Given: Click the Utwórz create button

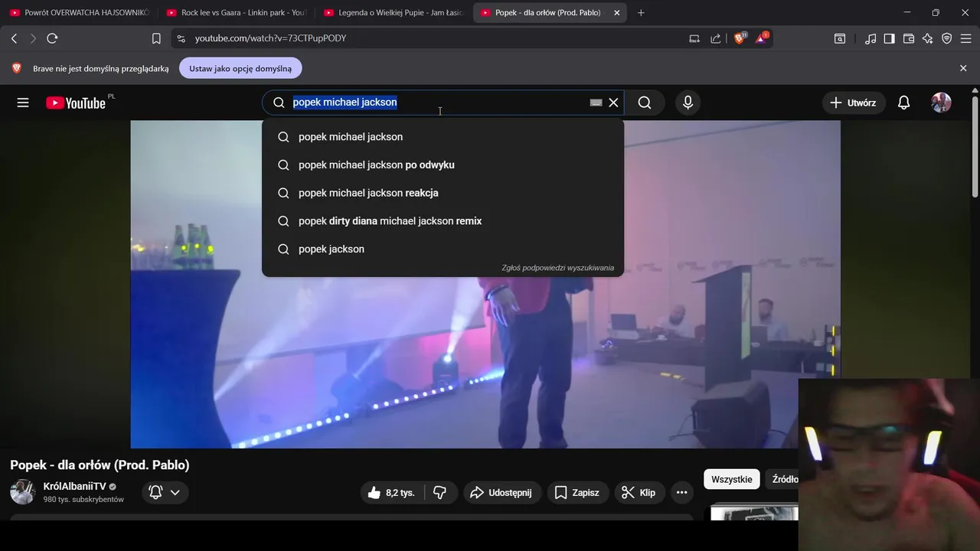Looking at the screenshot, I should (x=854, y=103).
